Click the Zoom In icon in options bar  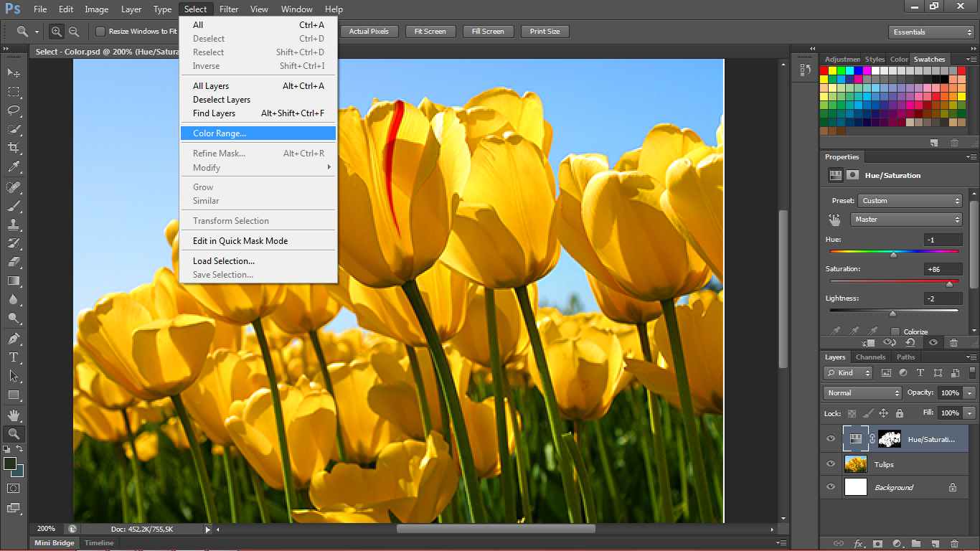click(x=57, y=32)
